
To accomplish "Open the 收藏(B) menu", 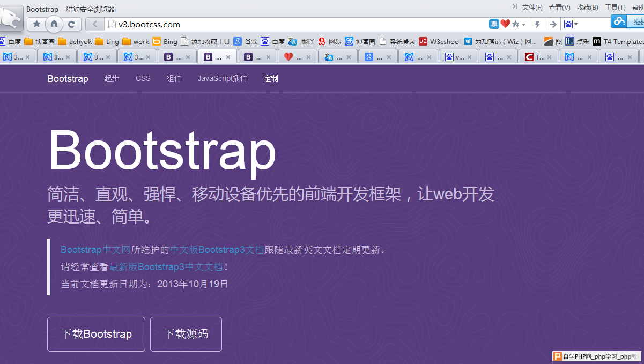I will tap(587, 7).
